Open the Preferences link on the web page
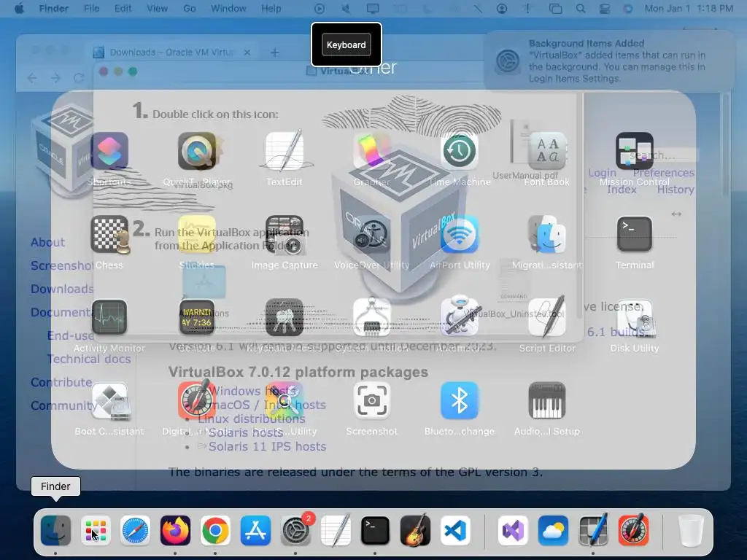The height and width of the screenshot is (560, 747). [x=664, y=173]
